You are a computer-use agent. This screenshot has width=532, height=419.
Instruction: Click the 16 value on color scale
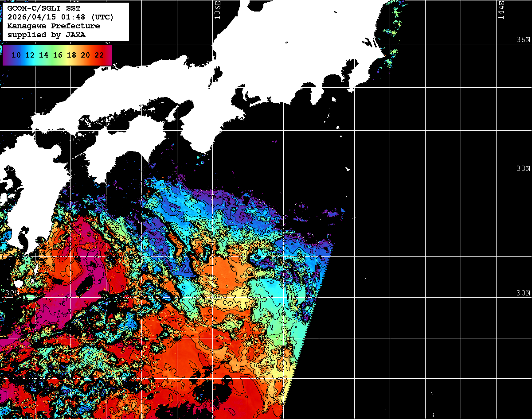(58, 55)
